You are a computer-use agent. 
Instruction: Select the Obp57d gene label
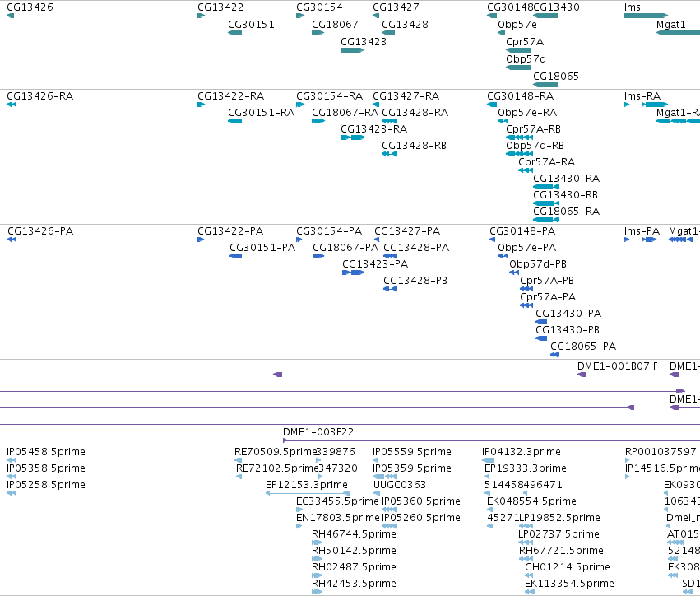[526, 59]
